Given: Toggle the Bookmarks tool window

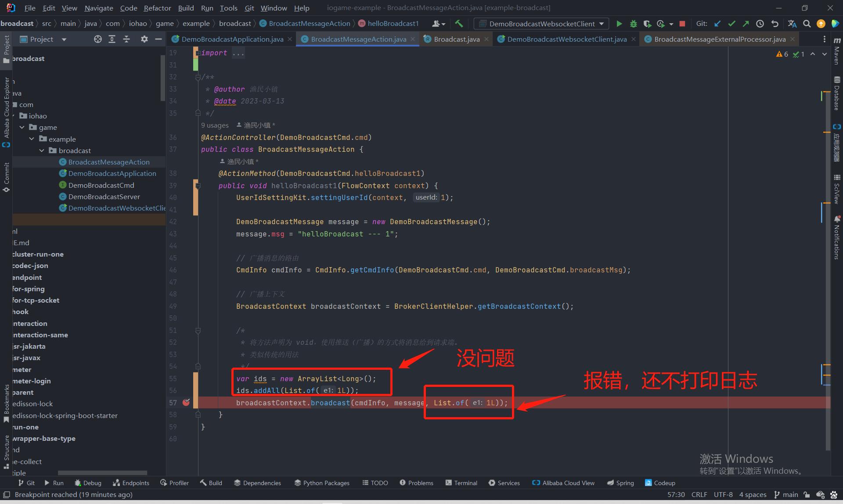Looking at the screenshot, I should [x=6, y=404].
